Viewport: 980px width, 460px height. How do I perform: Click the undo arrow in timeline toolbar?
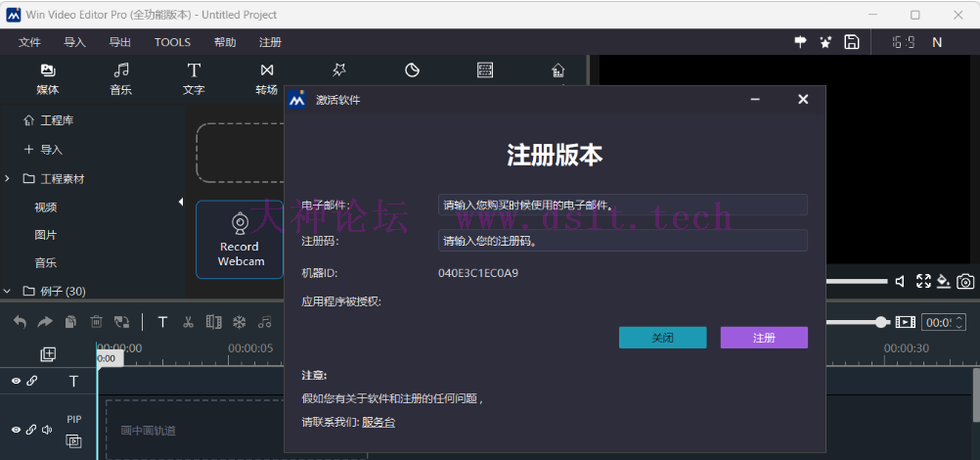tap(20, 322)
